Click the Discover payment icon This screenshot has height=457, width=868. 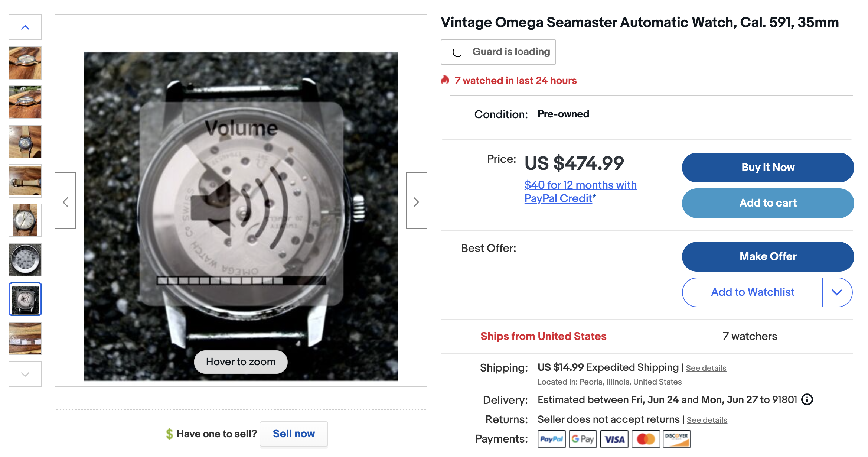[676, 439]
